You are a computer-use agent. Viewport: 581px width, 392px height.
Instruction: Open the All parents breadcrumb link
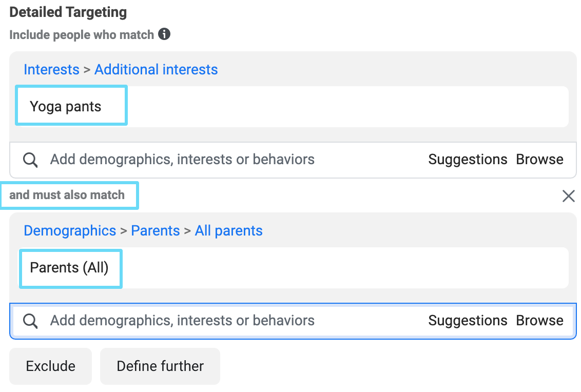[228, 231]
